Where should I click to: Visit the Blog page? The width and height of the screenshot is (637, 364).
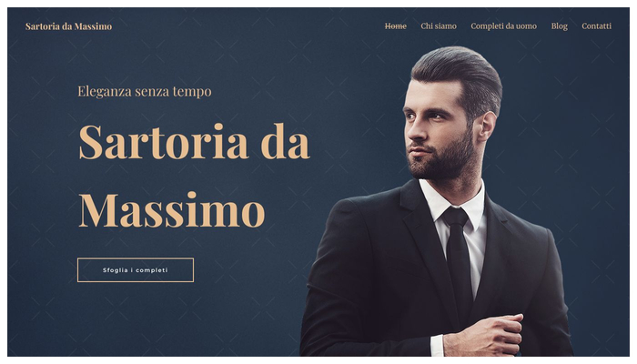click(x=559, y=26)
